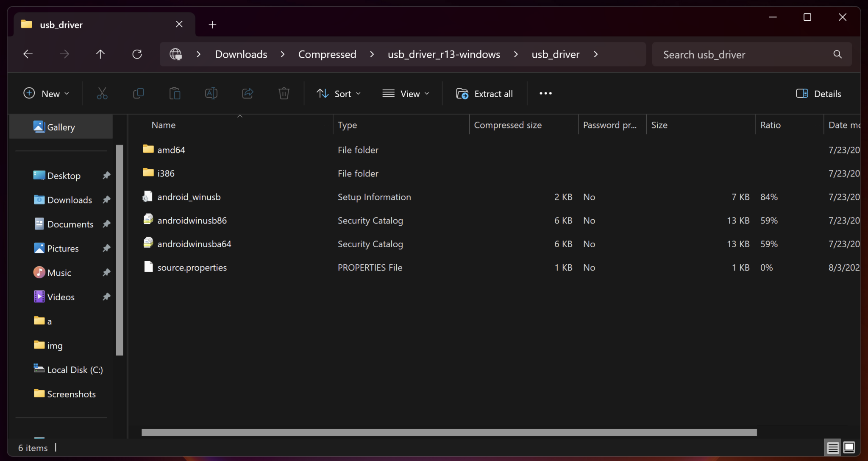Click the Rename icon in toolbar
The height and width of the screenshot is (461, 868).
211,93
